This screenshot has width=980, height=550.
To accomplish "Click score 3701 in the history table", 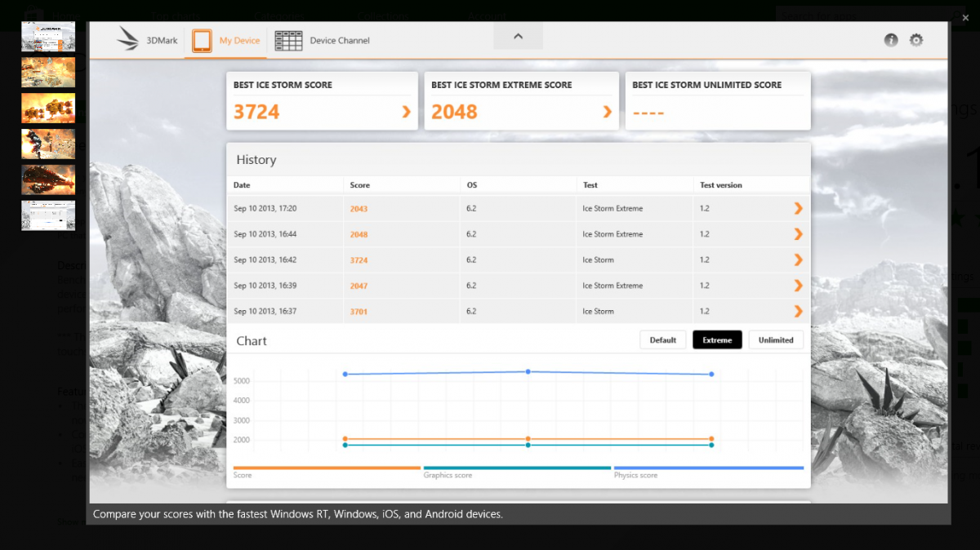I will pos(359,312).
